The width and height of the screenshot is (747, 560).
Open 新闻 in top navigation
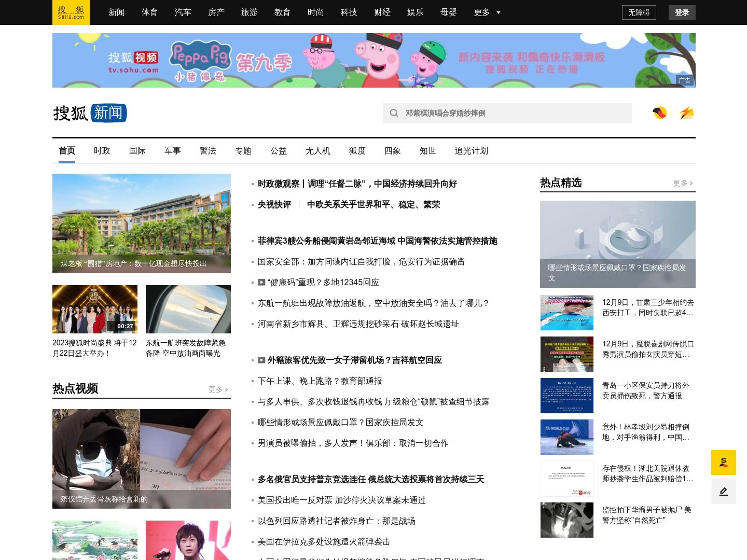coord(117,12)
